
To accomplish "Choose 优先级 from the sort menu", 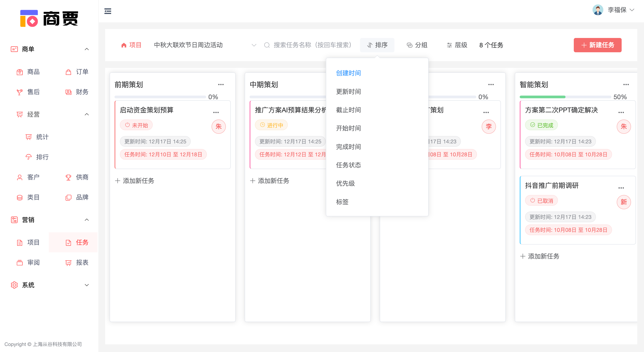I will click(345, 184).
